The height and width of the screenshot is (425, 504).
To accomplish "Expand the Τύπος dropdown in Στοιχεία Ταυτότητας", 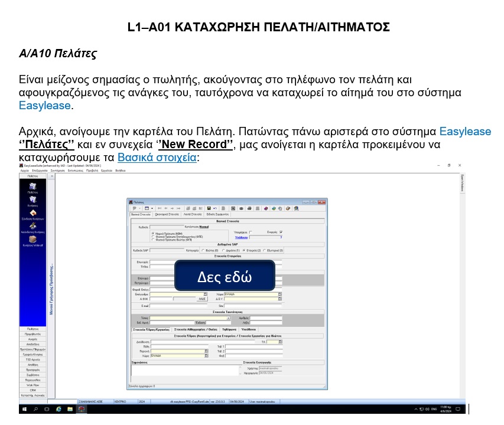I will pyautogui.click(x=228, y=318).
